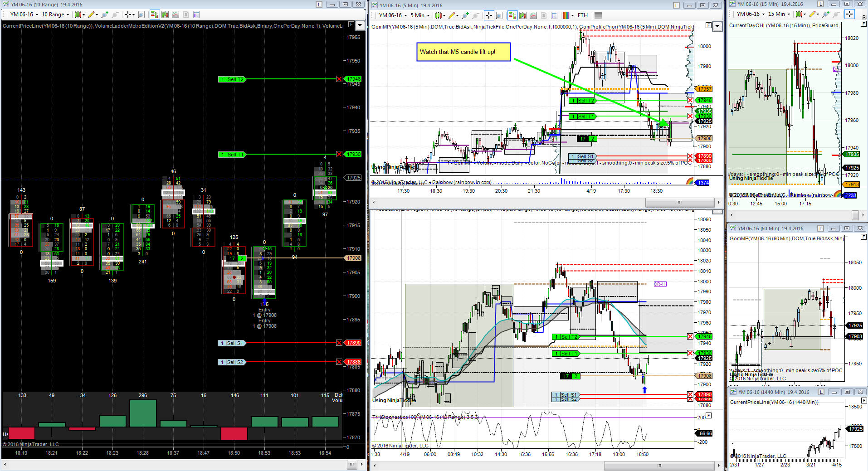868x471 pixels.
Task: Toggle the L link button in 10 Range window
Action: (x=319, y=5)
